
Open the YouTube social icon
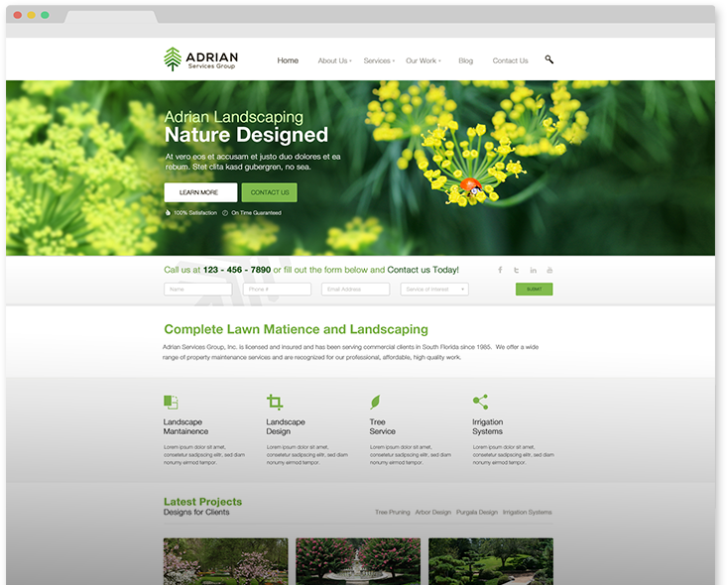(x=549, y=270)
